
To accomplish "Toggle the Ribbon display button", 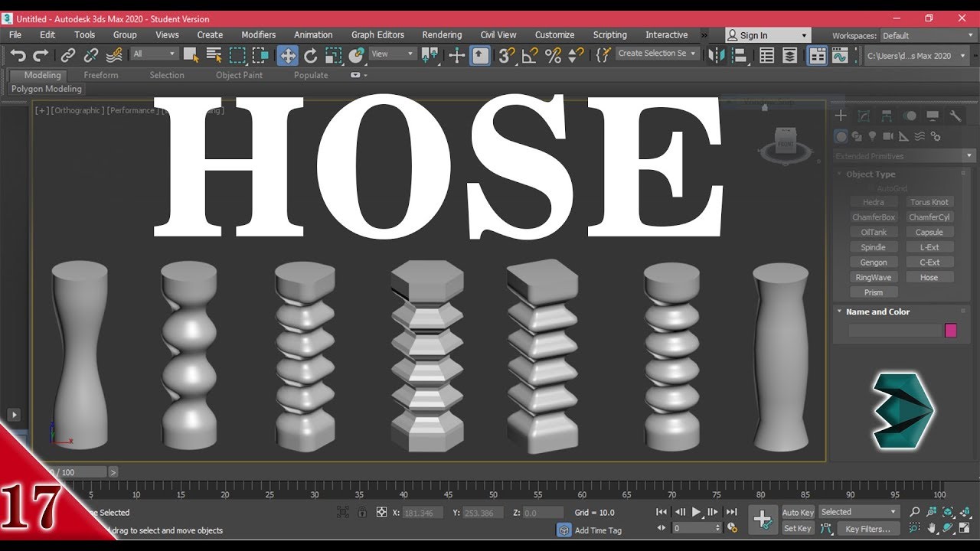I will 817,55.
